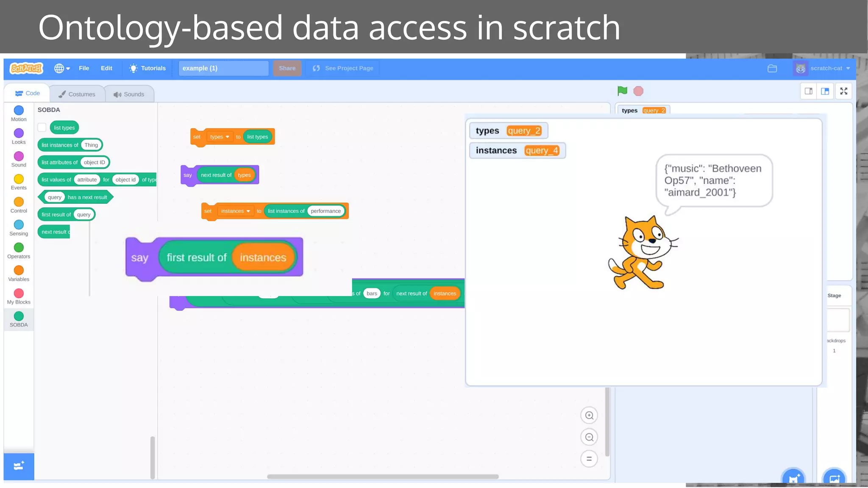Select the Sensing block category
868x488 pixels.
click(19, 228)
